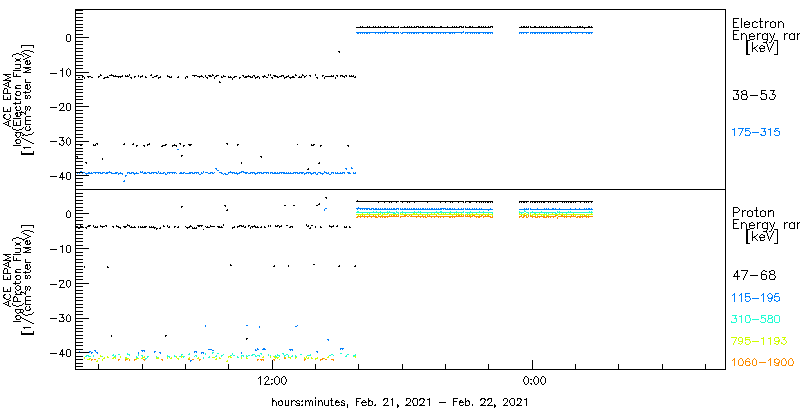Click the 38-53 electron energy legend label
Screen dimensions: 800x410
754,95
